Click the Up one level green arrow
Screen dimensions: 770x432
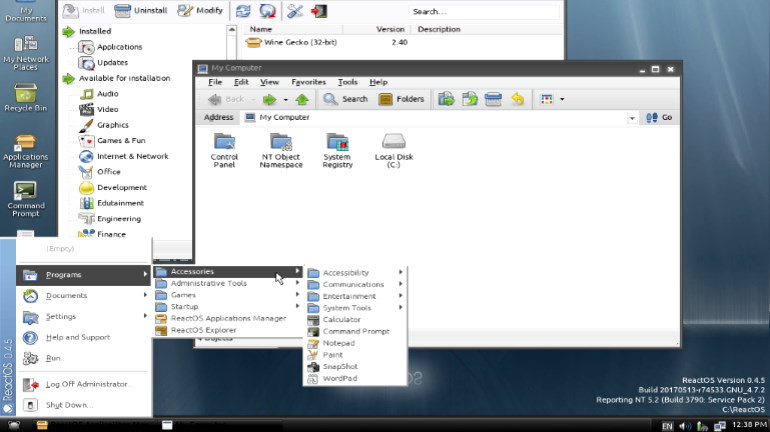pyautogui.click(x=302, y=100)
